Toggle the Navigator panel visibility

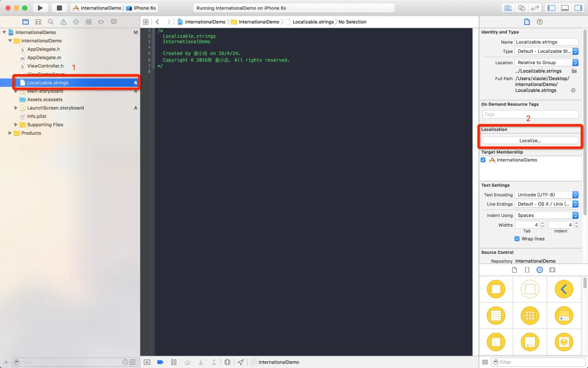(x=552, y=8)
